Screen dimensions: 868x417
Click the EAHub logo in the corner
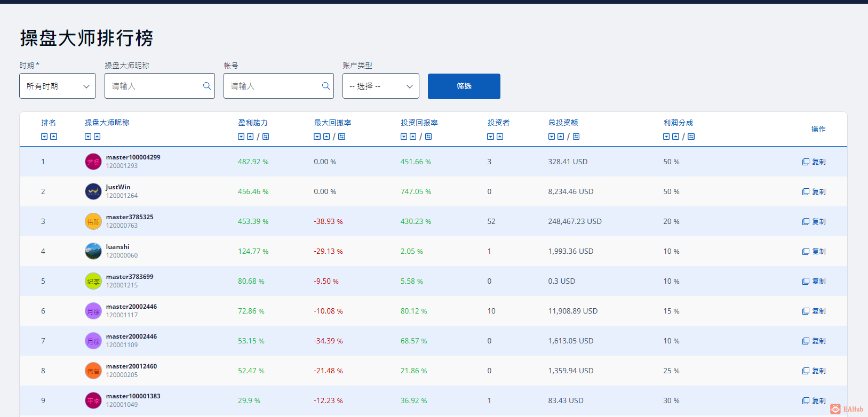click(x=847, y=409)
